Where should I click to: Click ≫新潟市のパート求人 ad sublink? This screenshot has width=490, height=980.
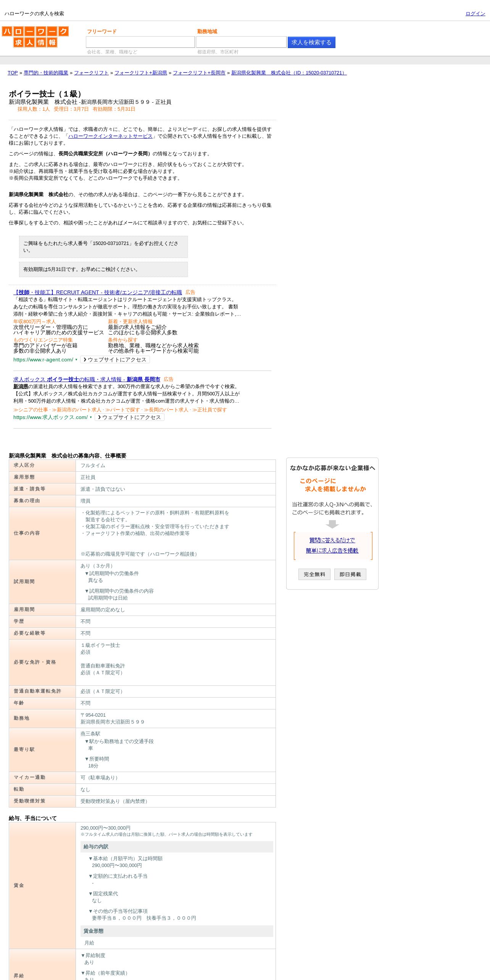click(x=77, y=410)
